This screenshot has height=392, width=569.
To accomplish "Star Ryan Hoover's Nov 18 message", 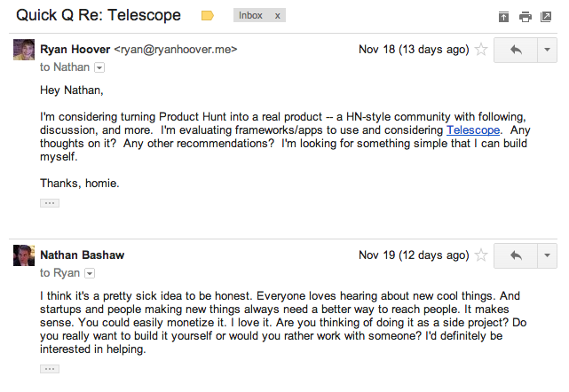I will pos(481,50).
